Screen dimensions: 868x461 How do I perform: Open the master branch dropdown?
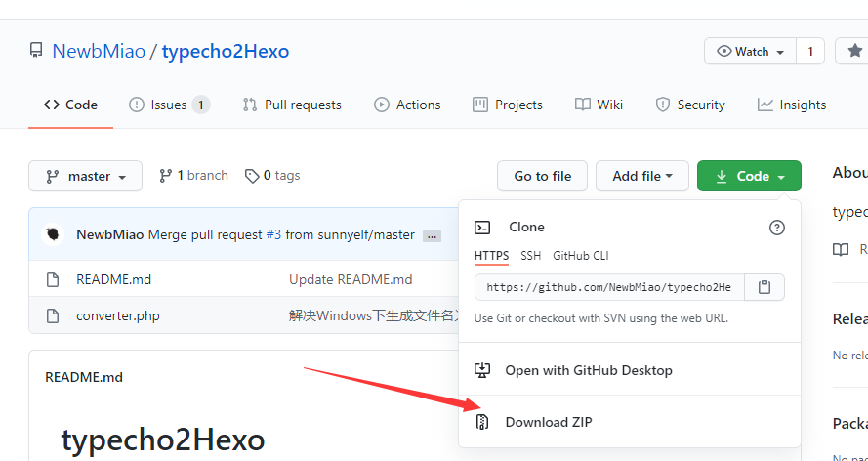85,176
